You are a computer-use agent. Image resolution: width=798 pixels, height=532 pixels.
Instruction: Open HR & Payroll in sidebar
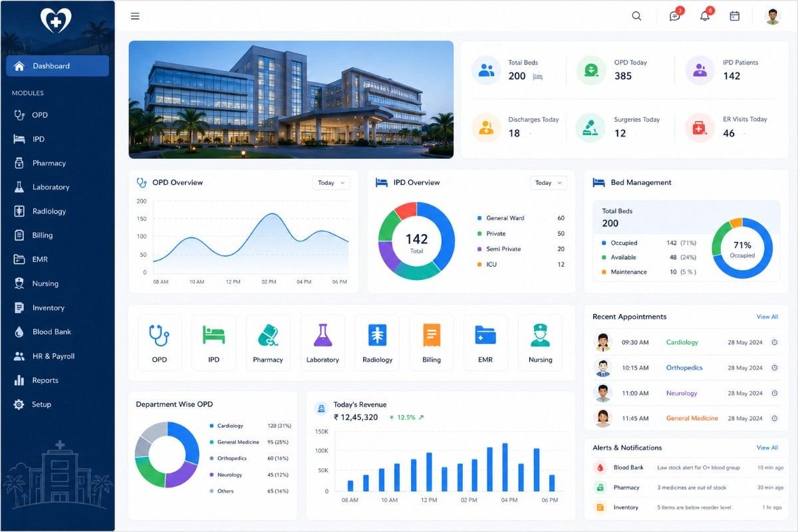coord(57,356)
